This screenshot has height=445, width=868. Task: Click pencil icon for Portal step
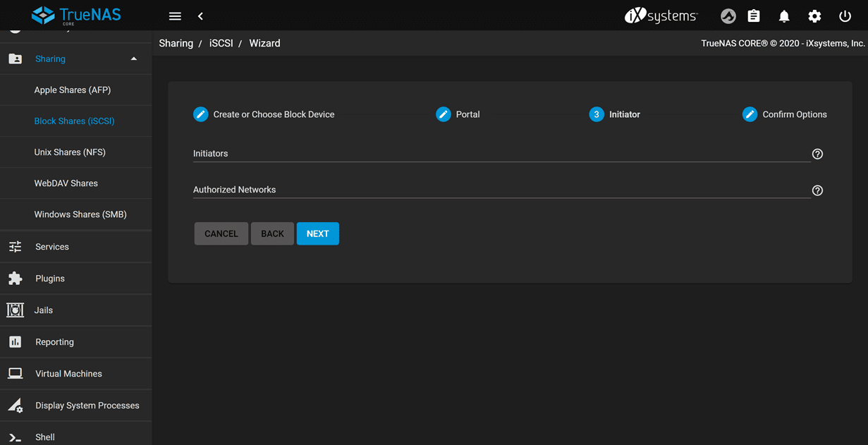444,114
